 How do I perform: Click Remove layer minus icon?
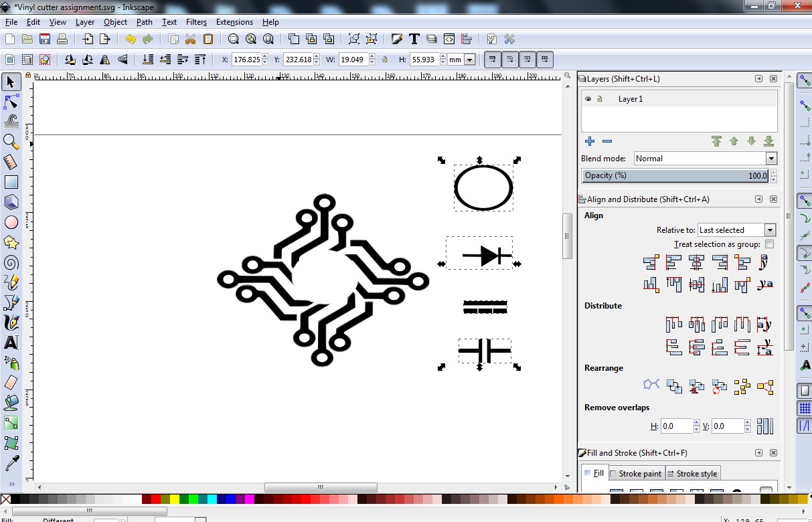607,141
